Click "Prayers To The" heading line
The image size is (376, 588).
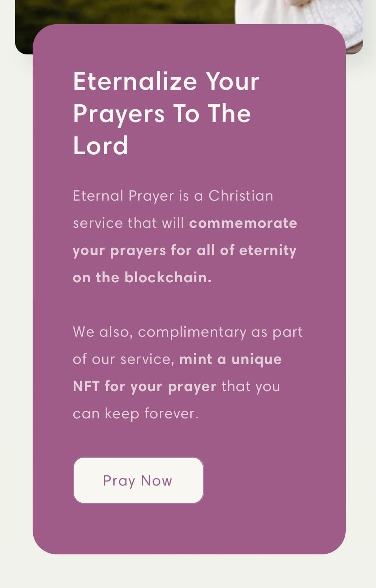162,114
